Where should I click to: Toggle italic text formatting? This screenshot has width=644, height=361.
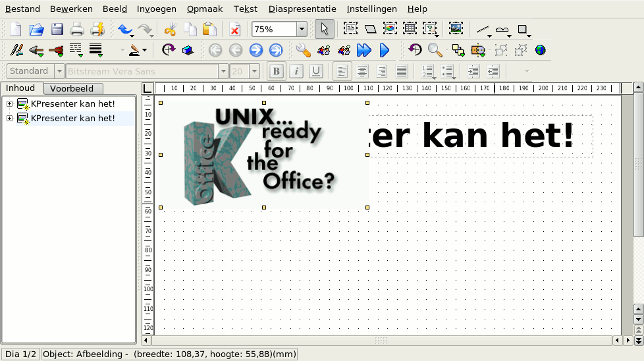296,71
